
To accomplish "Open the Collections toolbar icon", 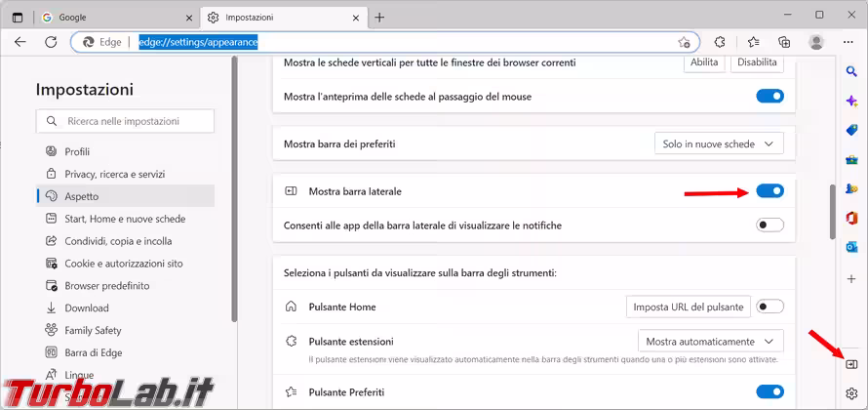I will point(784,42).
